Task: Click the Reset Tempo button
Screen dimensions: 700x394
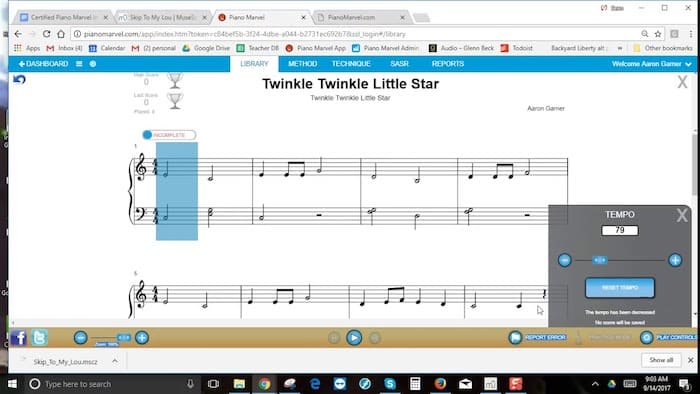Action: point(620,288)
